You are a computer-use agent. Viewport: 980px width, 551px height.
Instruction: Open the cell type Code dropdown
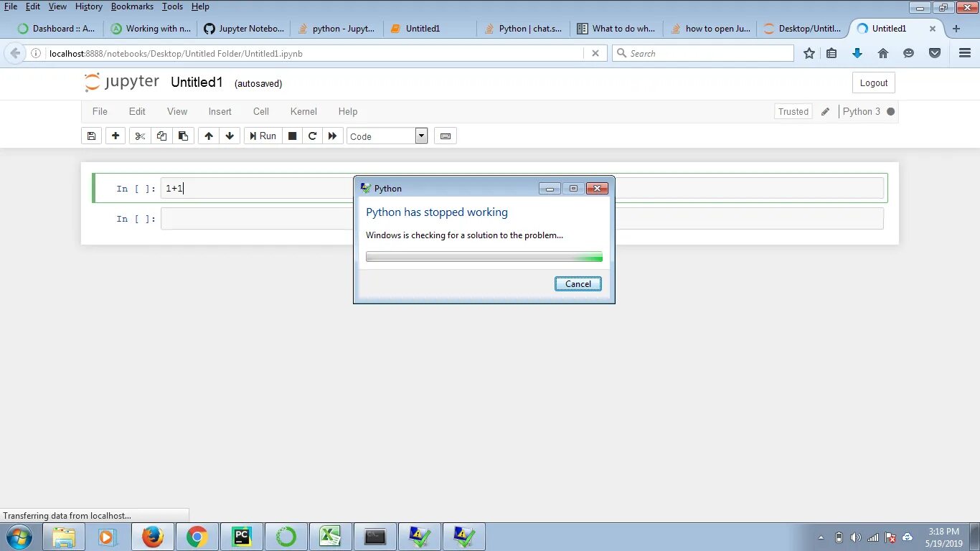coord(387,136)
